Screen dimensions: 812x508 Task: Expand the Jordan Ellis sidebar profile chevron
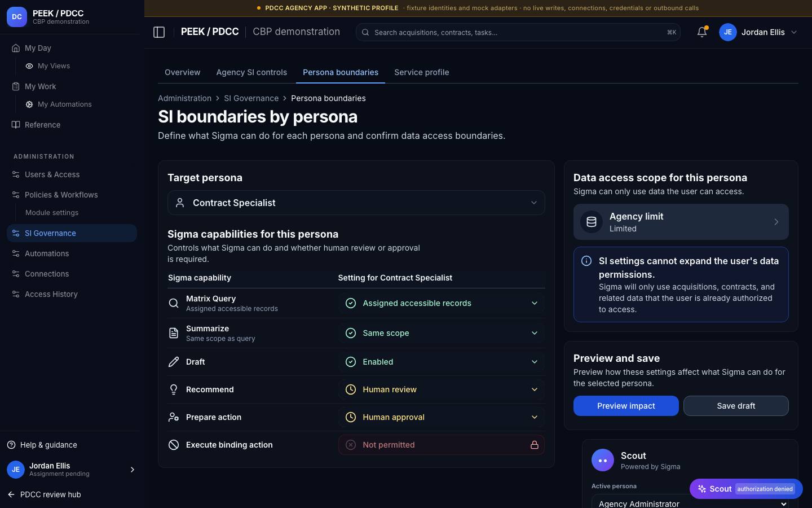click(133, 470)
